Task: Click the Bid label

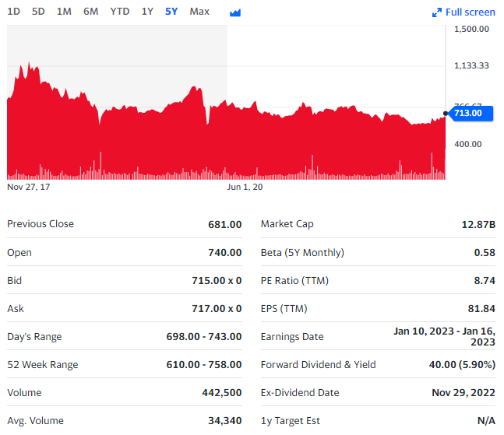Action: [15, 281]
